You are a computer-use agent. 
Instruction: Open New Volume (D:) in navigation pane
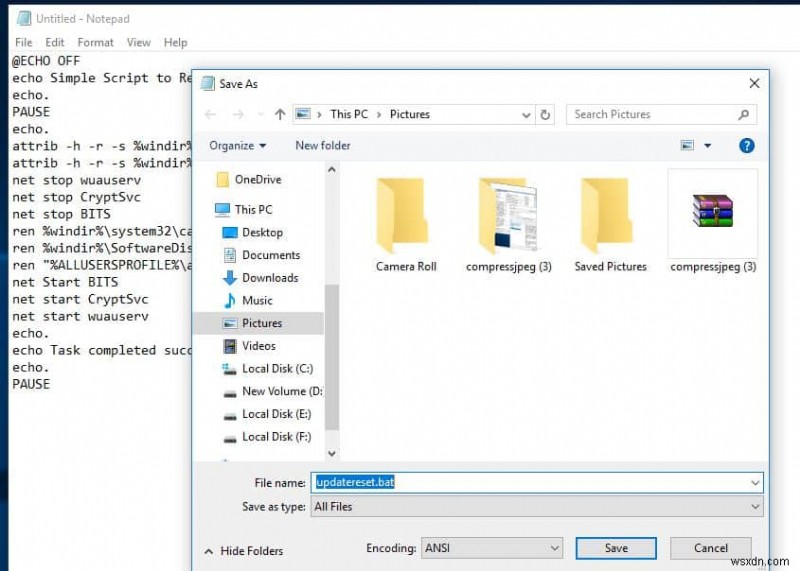pyautogui.click(x=282, y=391)
